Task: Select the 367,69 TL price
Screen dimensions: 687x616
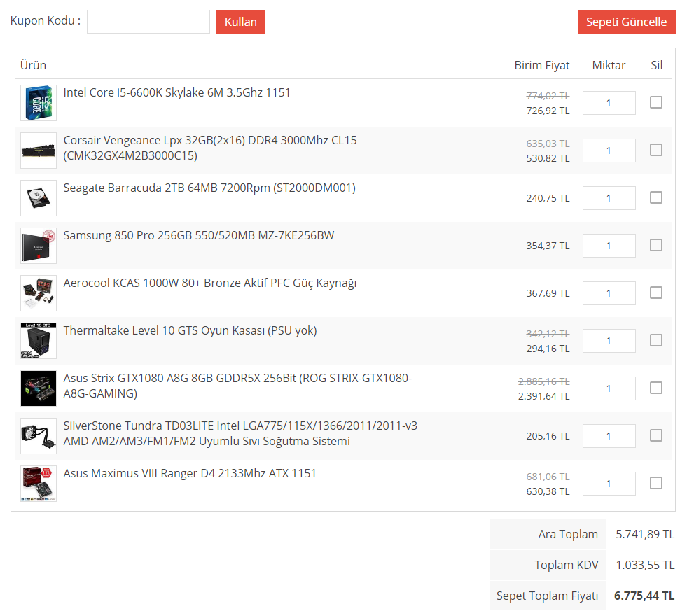Action: [548, 293]
